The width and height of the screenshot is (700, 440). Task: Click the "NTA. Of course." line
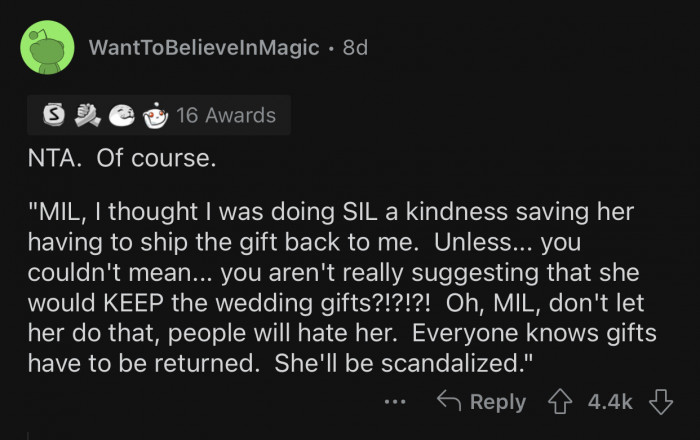click(121, 160)
